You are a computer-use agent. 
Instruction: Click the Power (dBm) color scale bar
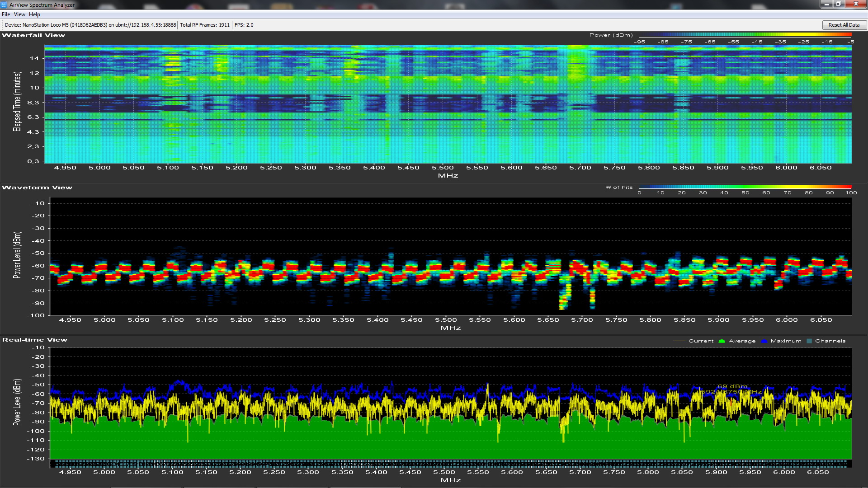click(745, 35)
